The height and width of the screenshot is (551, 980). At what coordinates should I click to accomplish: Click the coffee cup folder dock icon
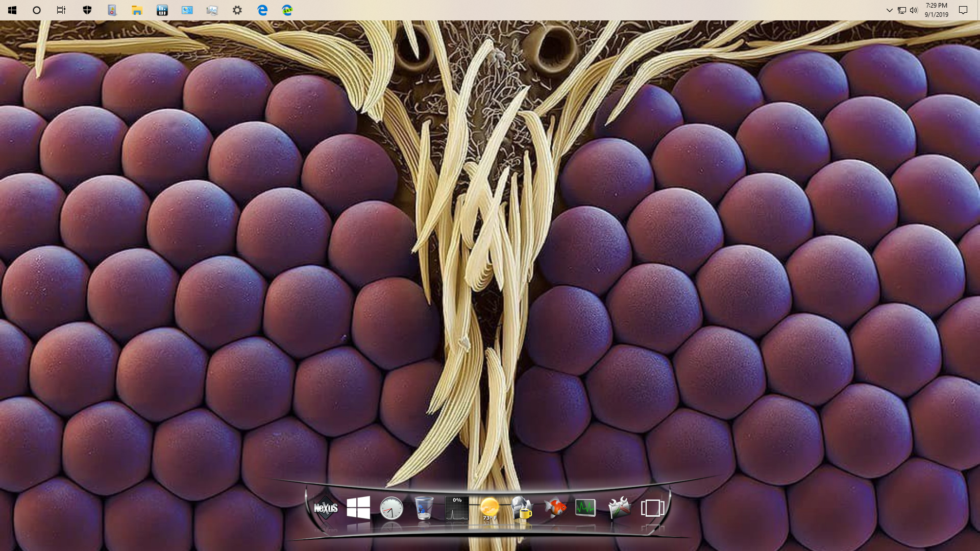click(x=522, y=508)
